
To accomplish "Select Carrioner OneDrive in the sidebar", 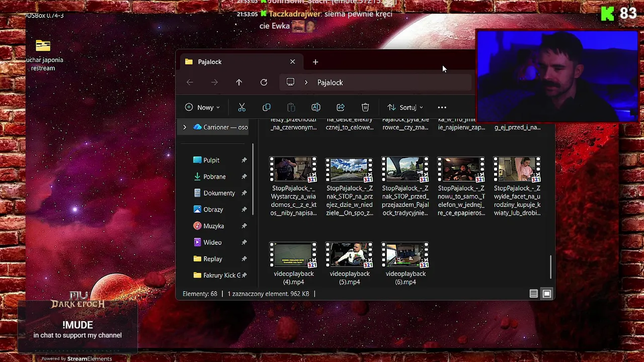I will (220, 127).
